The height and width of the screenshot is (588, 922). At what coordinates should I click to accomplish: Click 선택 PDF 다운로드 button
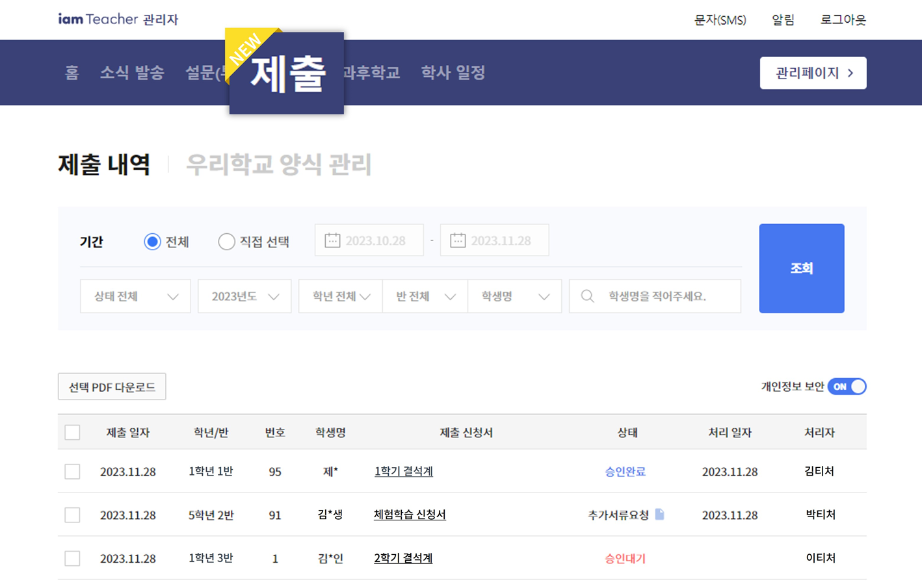[x=112, y=387]
